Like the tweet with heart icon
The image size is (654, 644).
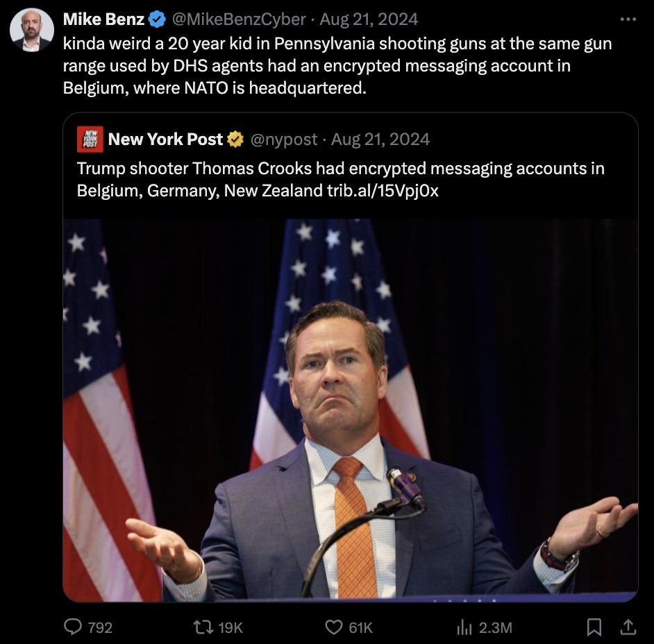click(x=334, y=627)
